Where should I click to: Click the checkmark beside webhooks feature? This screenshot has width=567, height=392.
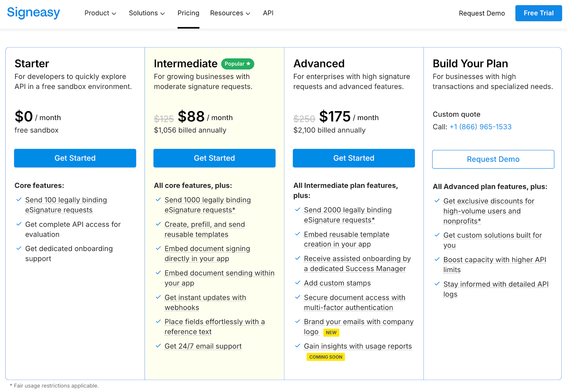point(158,297)
